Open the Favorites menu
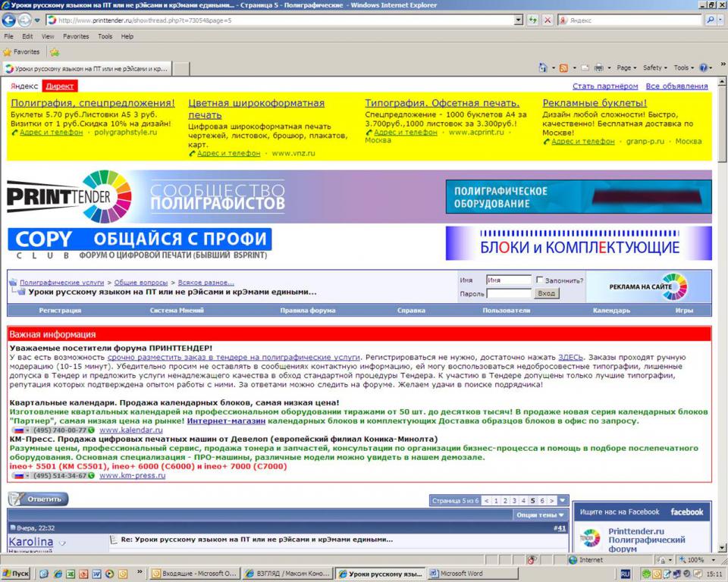This screenshot has width=728, height=582. pos(75,36)
